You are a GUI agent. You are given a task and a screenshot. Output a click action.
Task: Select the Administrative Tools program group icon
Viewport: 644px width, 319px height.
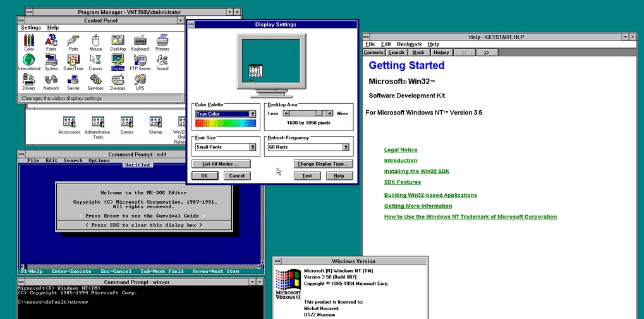[98, 126]
